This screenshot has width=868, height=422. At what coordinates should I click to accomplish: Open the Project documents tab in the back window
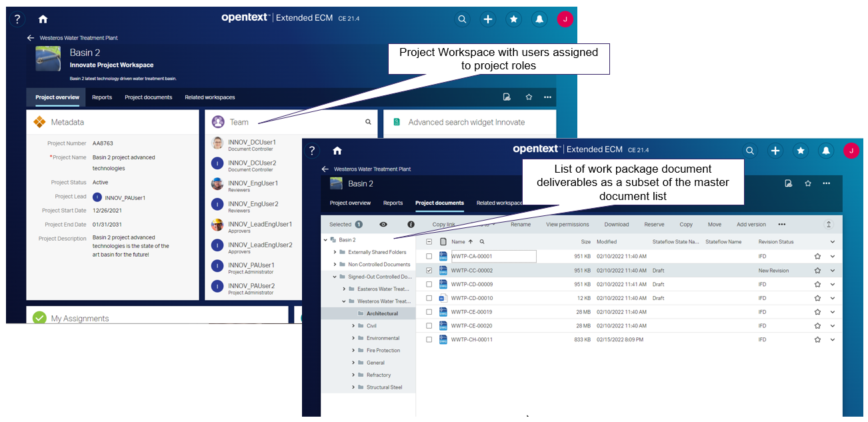click(149, 97)
